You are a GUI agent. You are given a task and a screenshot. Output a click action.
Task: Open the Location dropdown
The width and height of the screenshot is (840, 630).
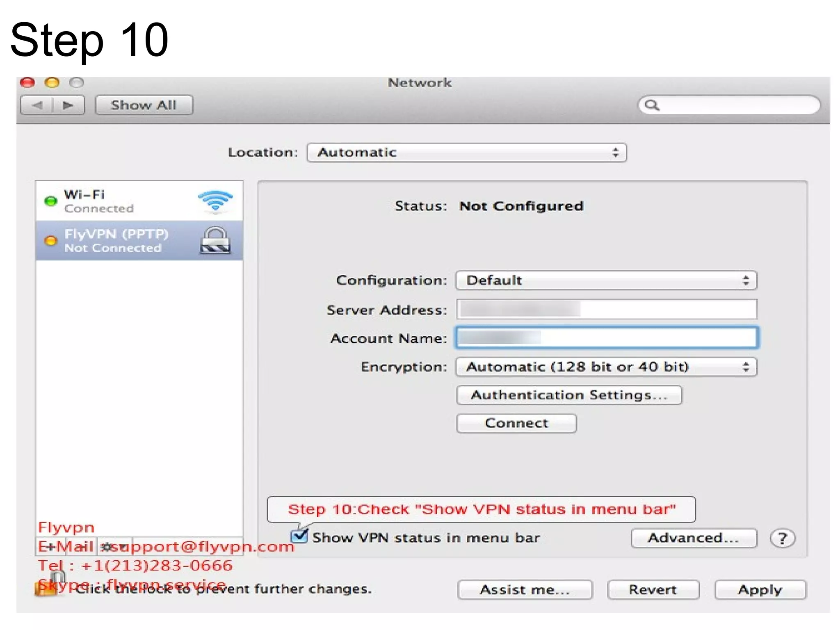[x=466, y=153]
